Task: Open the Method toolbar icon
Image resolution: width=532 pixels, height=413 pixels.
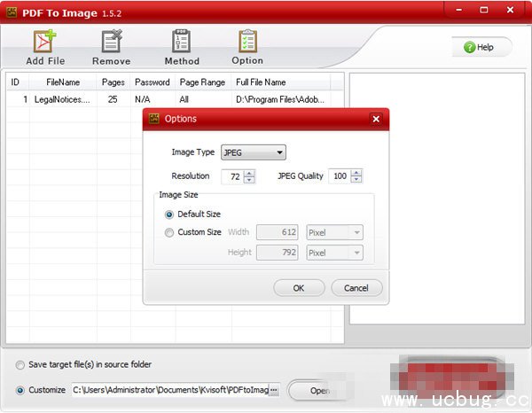Action: click(182, 43)
